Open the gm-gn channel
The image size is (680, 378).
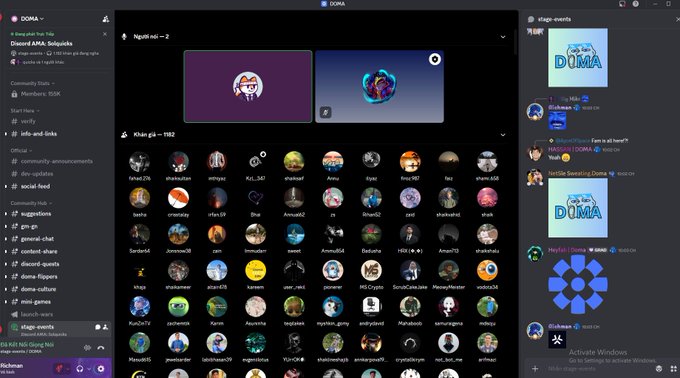(x=29, y=226)
